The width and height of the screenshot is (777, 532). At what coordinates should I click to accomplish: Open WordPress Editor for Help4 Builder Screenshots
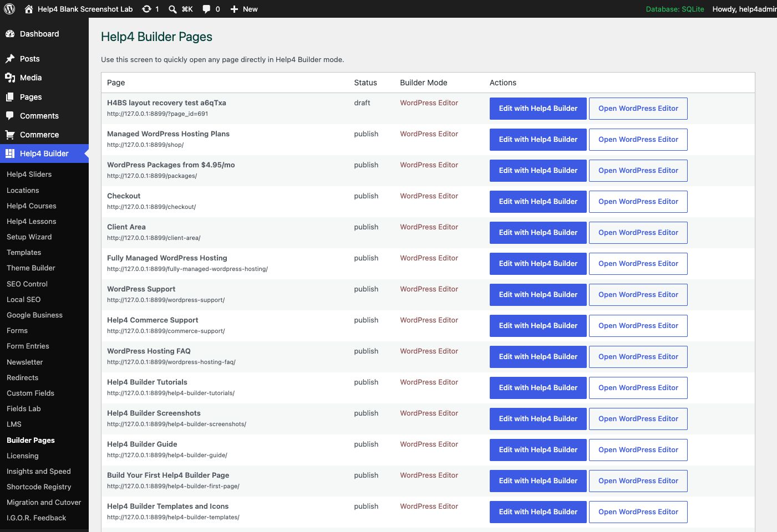pyautogui.click(x=638, y=419)
